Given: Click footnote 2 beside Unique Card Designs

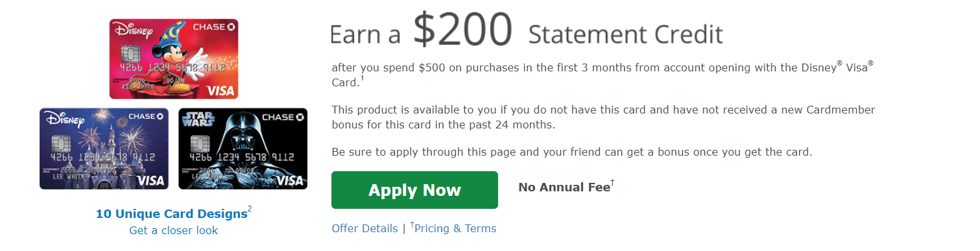Looking at the screenshot, I should [250, 209].
